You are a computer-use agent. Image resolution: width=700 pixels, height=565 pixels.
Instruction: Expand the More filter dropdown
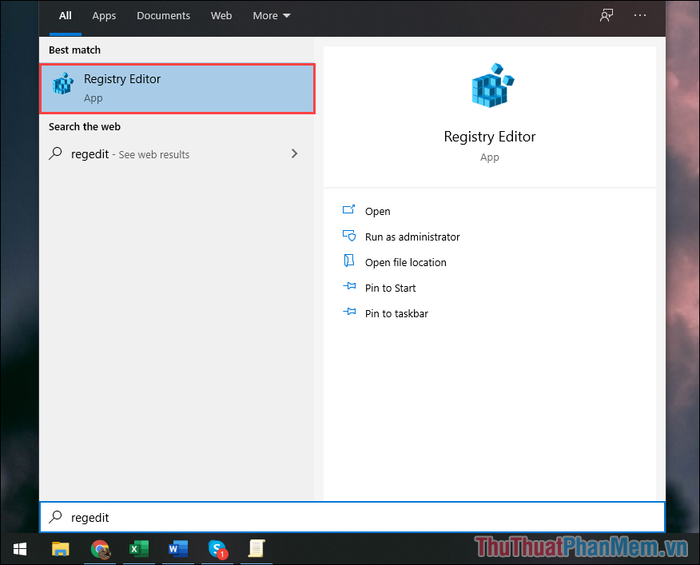271,16
